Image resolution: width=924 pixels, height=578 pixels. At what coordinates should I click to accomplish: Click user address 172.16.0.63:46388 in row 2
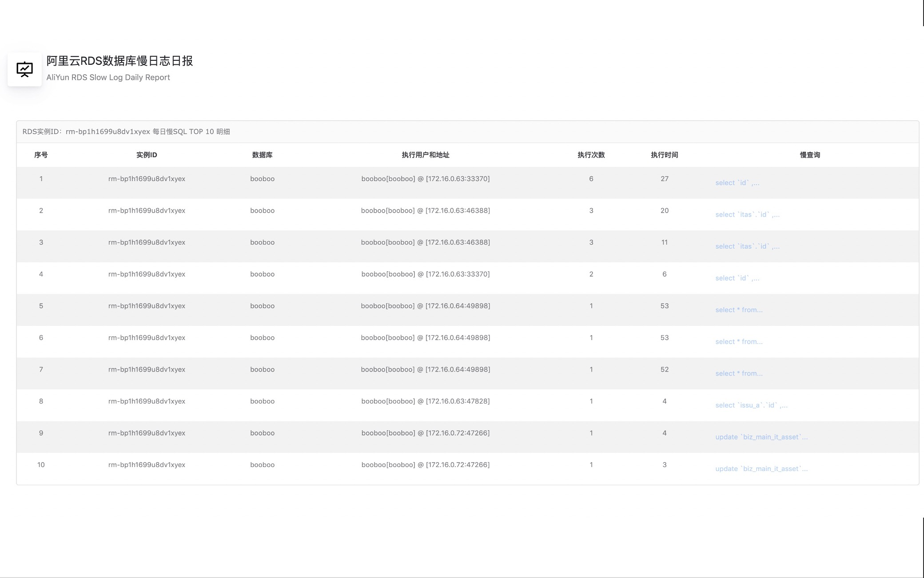(x=426, y=210)
